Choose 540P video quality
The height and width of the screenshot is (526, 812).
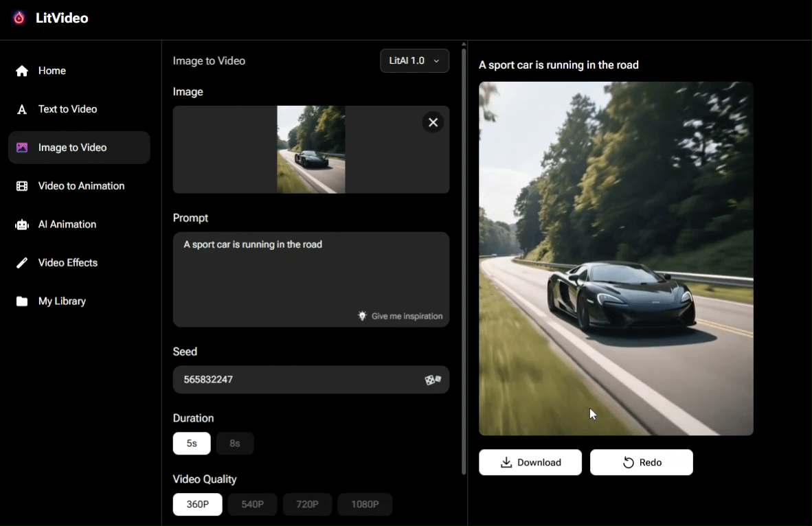pyautogui.click(x=252, y=505)
